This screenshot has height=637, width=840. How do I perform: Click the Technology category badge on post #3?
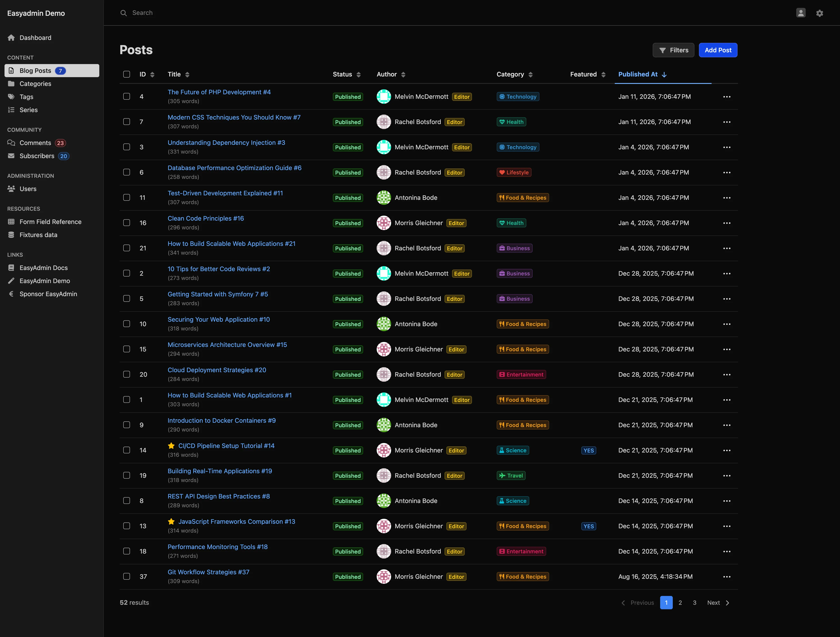(x=517, y=147)
